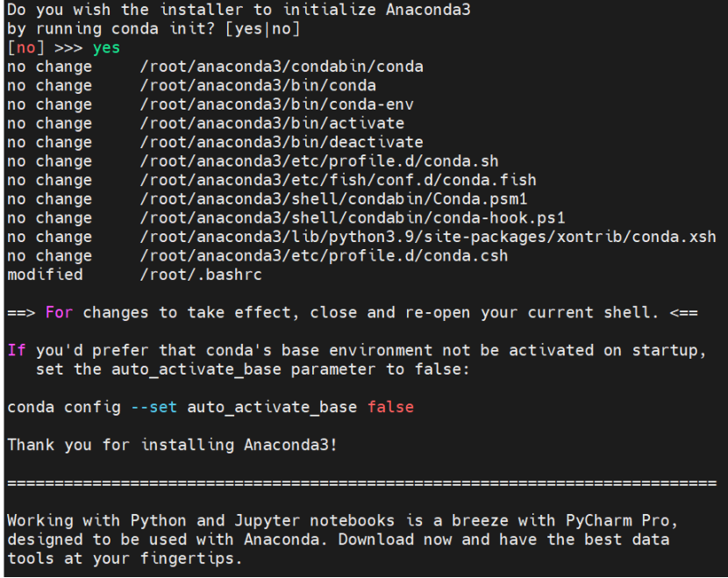The image size is (728, 578).
Task: Select the /root/anaconda3/condabin/conda path
Action: click(x=281, y=67)
